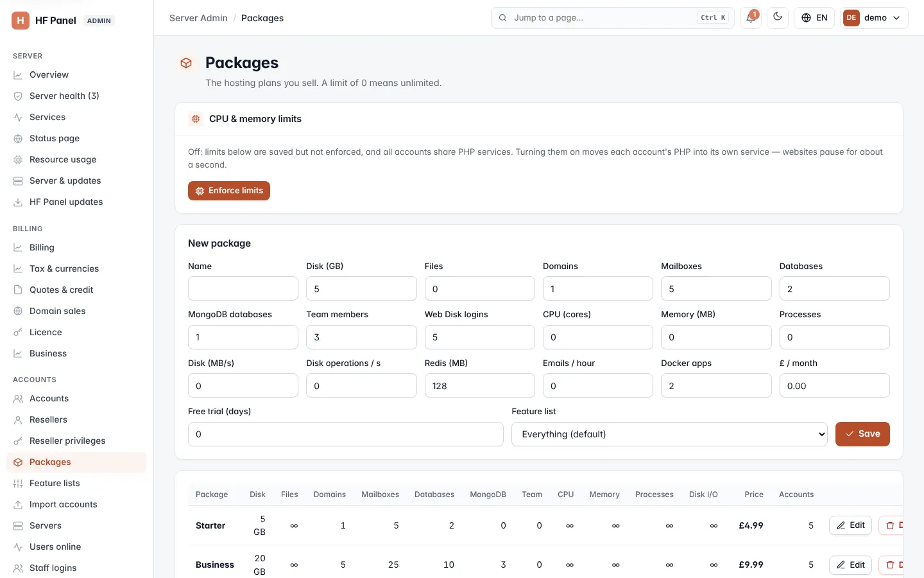Open the Business sidebar item
924x578 pixels.
pos(76,354)
